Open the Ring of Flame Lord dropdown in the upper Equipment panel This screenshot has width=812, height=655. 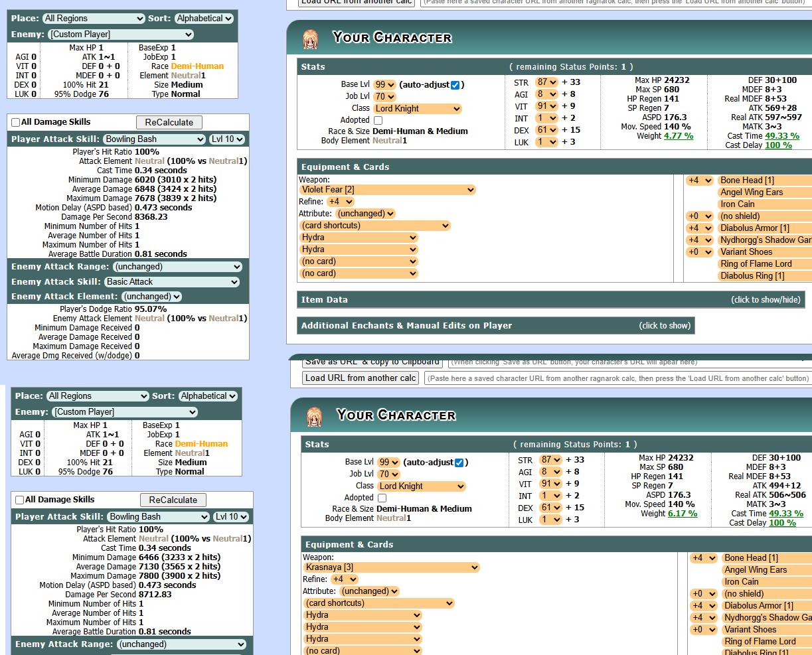coord(765,264)
